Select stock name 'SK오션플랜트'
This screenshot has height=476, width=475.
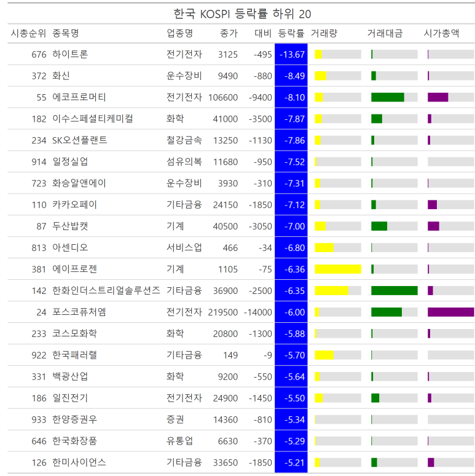(79, 140)
